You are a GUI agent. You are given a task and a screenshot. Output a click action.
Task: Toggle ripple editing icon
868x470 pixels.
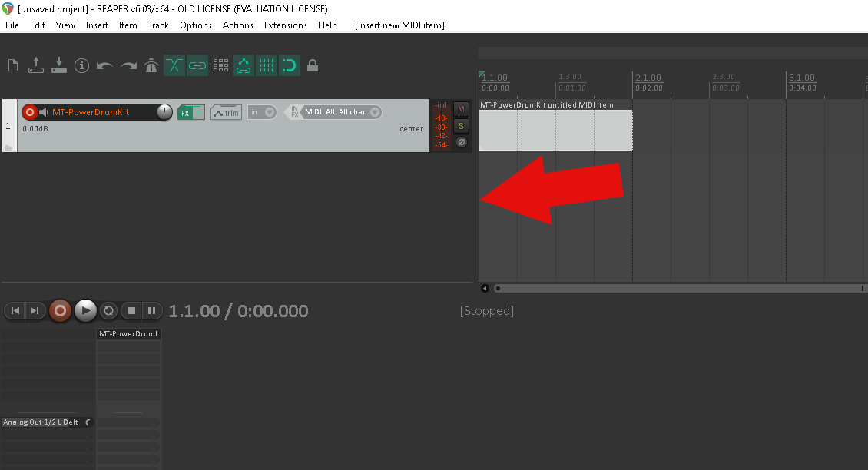click(220, 66)
